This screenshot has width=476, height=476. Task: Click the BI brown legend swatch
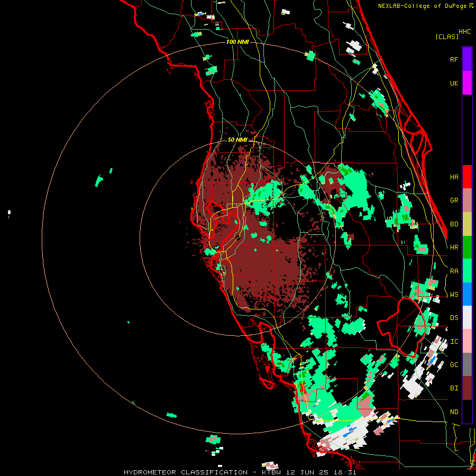pos(467,388)
